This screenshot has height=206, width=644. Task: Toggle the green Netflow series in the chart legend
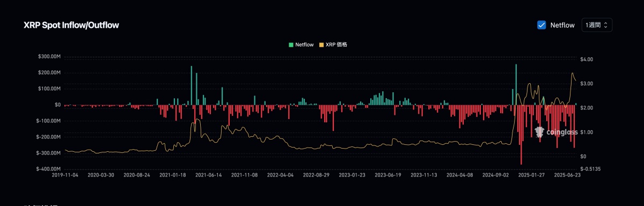(301, 45)
